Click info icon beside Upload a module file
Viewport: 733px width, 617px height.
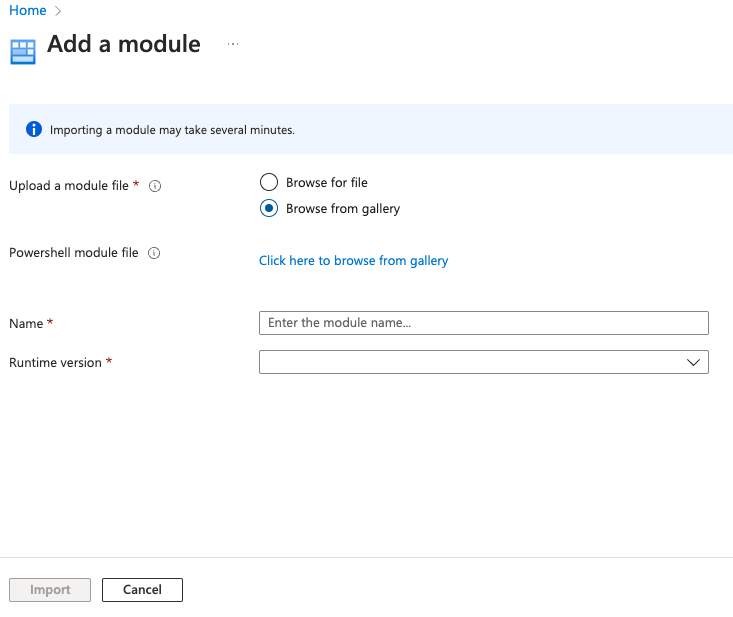[155, 186]
